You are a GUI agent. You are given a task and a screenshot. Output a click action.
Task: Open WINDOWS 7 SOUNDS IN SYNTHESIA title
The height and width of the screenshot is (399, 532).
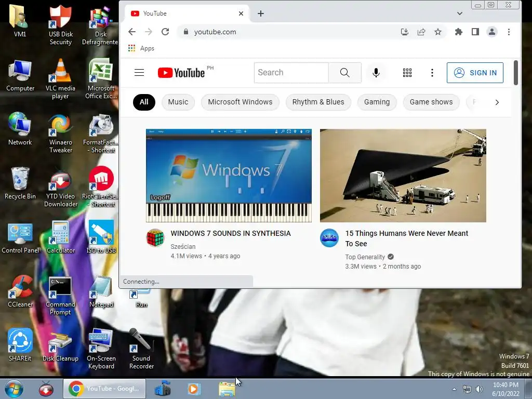pyautogui.click(x=231, y=233)
